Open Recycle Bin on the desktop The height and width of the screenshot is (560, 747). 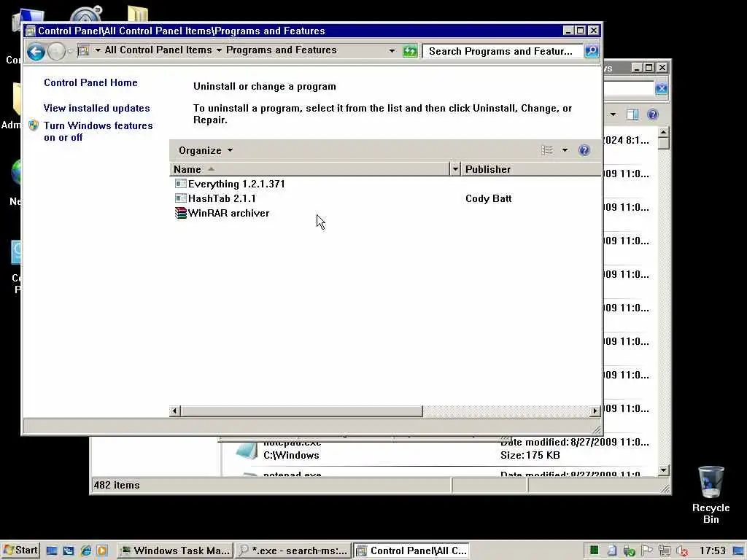click(x=711, y=494)
